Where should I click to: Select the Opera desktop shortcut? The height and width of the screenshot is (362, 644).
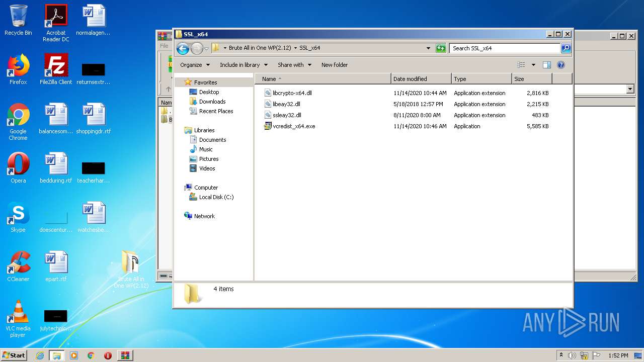(x=18, y=168)
